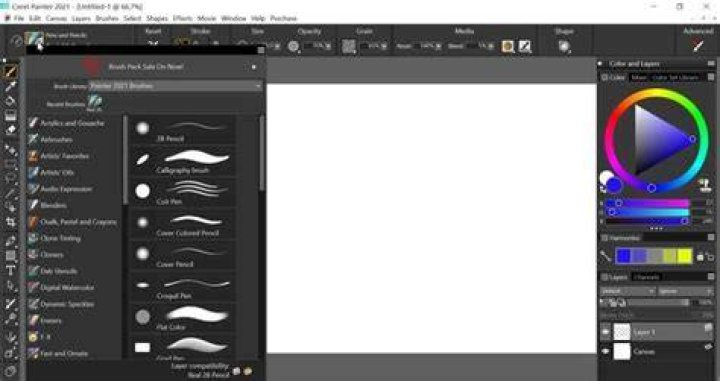Select the 2B Pencil brush variant
The height and width of the screenshot is (381, 720).
click(x=184, y=130)
